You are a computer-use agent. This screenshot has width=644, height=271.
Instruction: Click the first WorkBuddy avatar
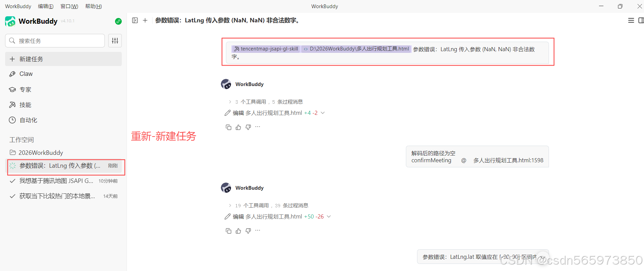(x=226, y=84)
